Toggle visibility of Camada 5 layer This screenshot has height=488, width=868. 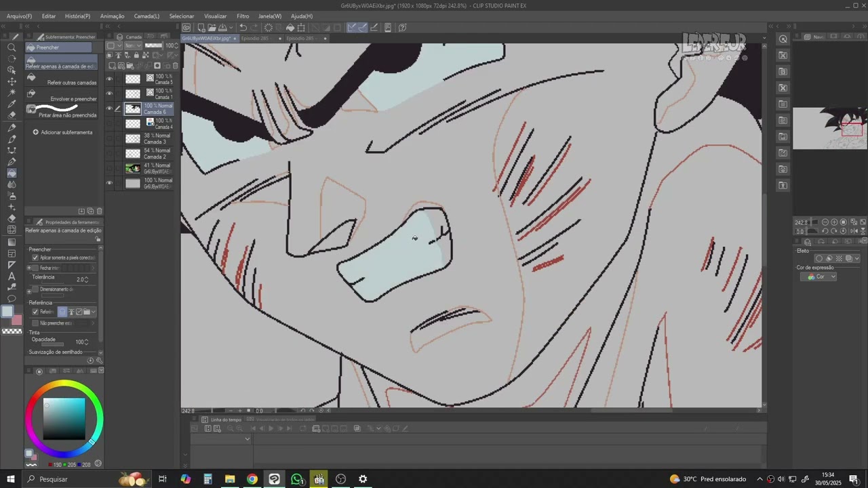(x=110, y=79)
